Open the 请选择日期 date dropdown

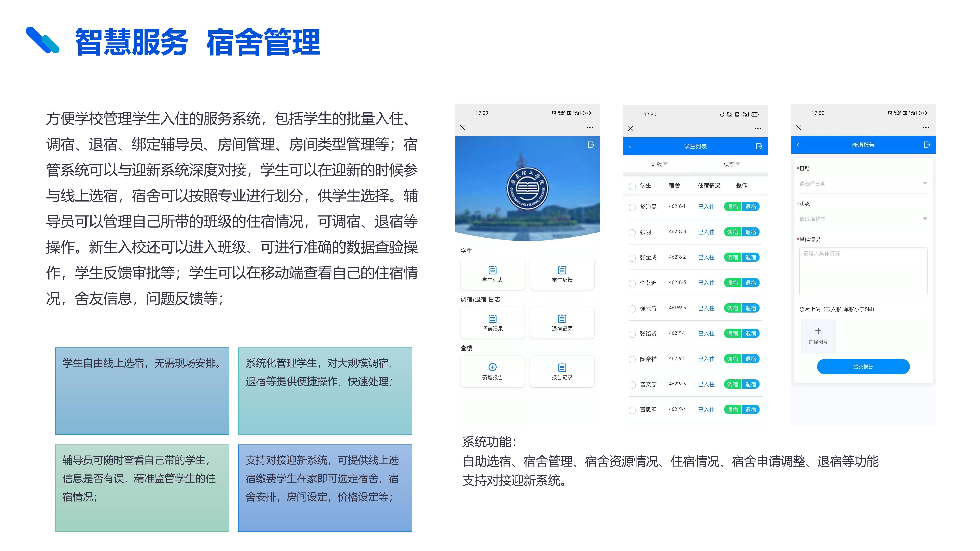pyautogui.click(x=863, y=184)
